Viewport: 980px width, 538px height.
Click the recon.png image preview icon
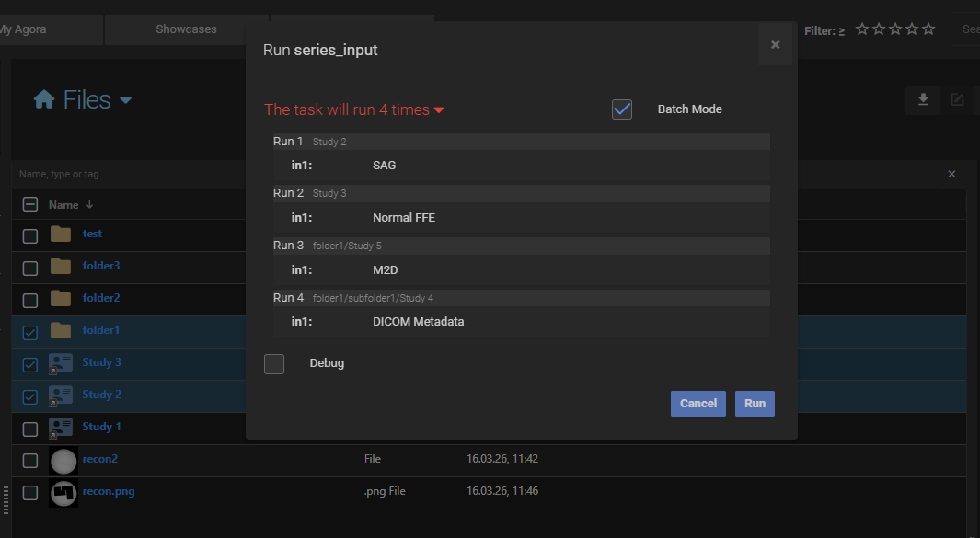point(63,492)
